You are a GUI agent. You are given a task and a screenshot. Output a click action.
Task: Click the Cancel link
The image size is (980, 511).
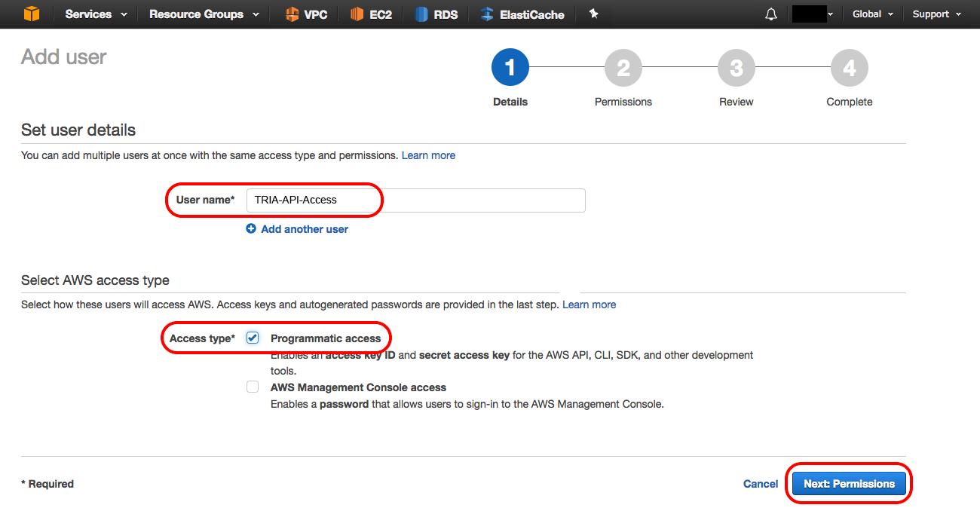761,484
